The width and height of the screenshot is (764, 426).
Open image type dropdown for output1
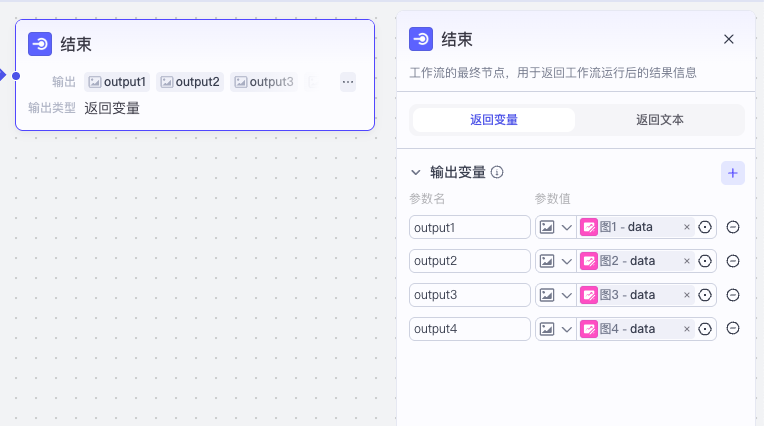click(556, 227)
